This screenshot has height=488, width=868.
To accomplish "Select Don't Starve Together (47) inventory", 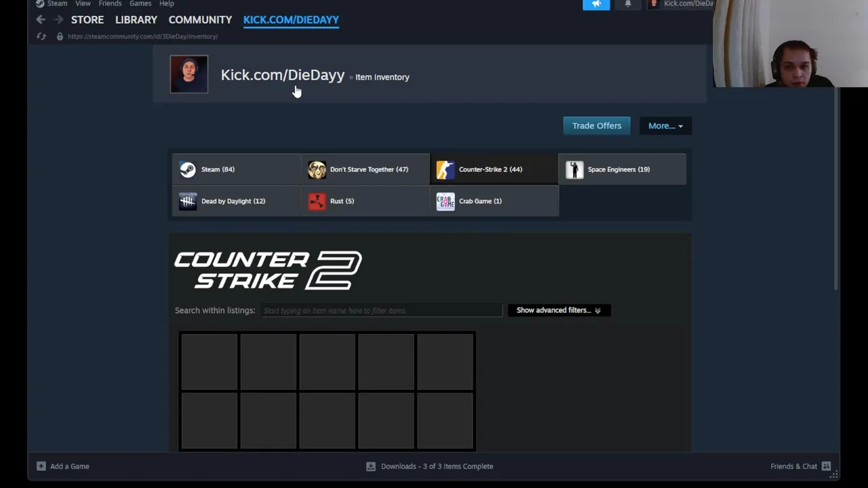I will click(365, 169).
